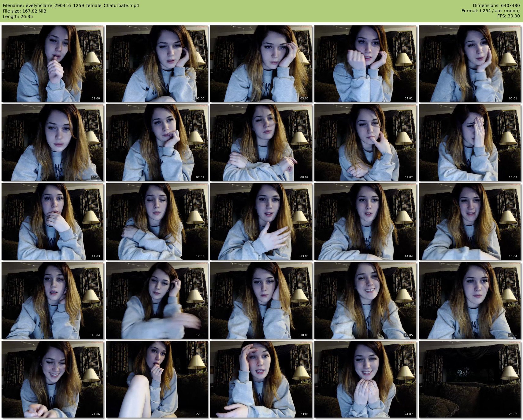Select the thumbnail stamped 05:01
This screenshot has width=523, height=420.
click(x=470, y=64)
